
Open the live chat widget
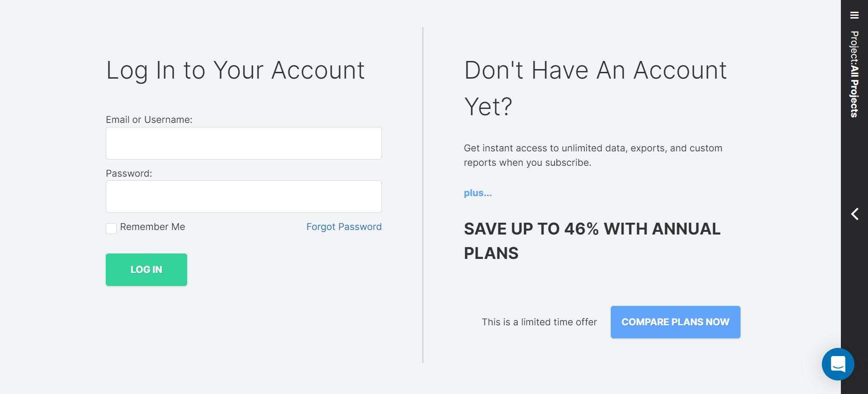[838, 364]
